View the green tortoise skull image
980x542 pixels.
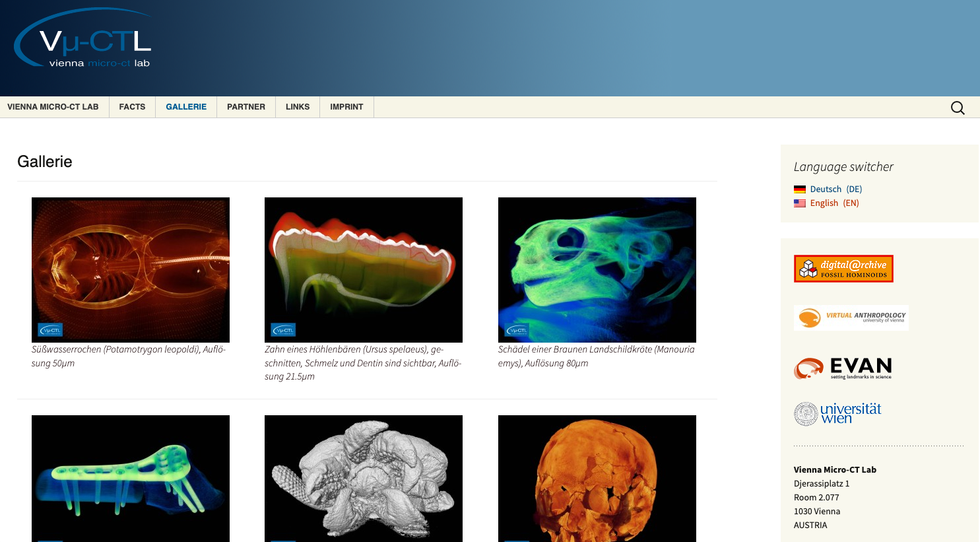click(597, 269)
